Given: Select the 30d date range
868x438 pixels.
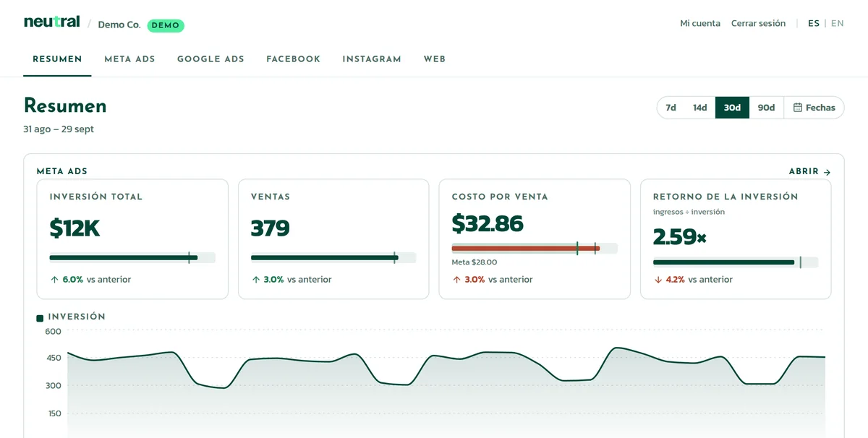Looking at the screenshot, I should coord(732,108).
